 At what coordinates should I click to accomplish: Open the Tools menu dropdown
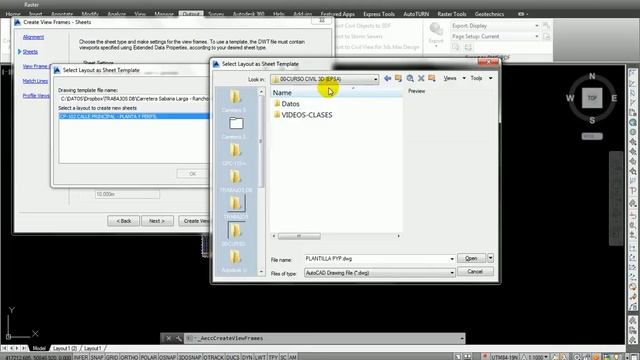tap(481, 78)
